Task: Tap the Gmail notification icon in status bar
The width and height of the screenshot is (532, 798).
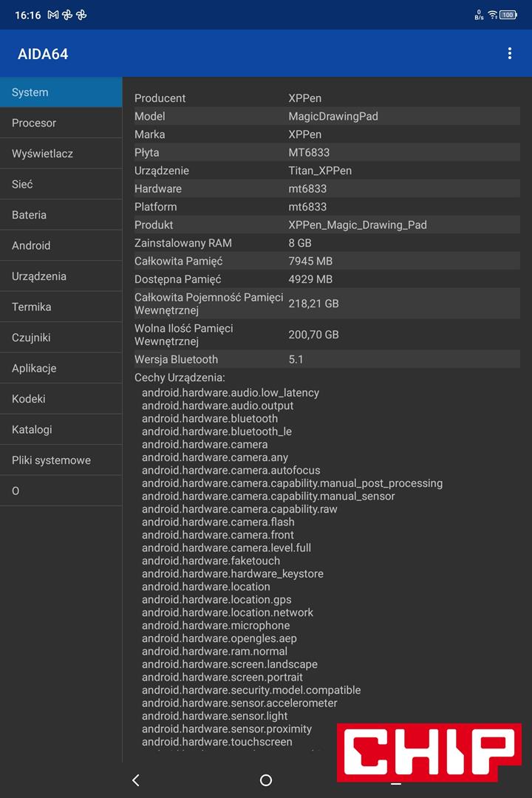Action: pos(53,15)
